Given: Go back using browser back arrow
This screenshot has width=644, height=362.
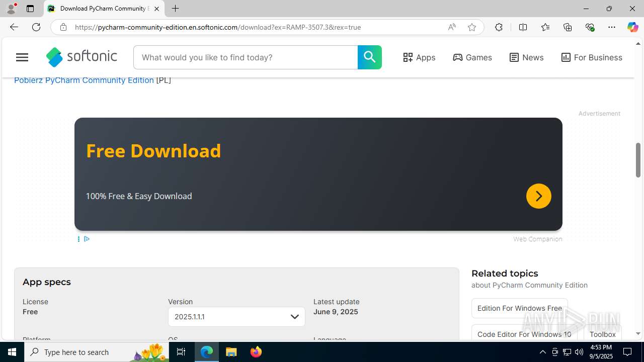Looking at the screenshot, I should (x=14, y=27).
